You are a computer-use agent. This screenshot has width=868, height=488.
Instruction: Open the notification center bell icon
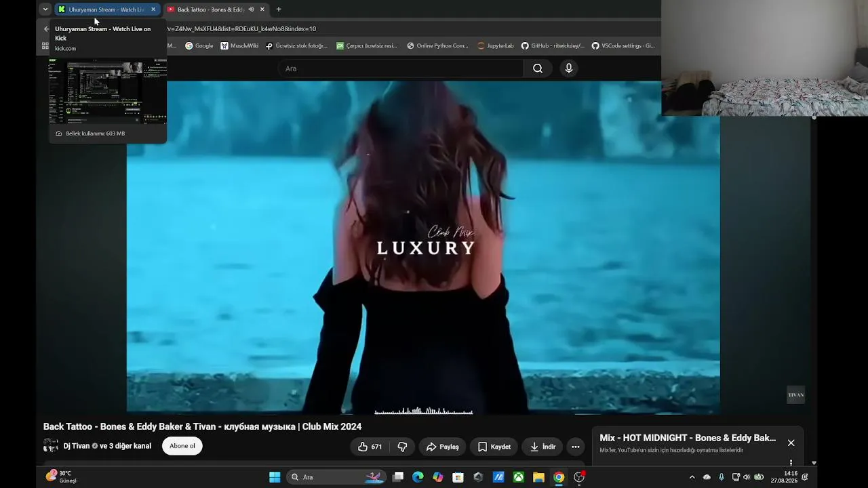[805, 477]
